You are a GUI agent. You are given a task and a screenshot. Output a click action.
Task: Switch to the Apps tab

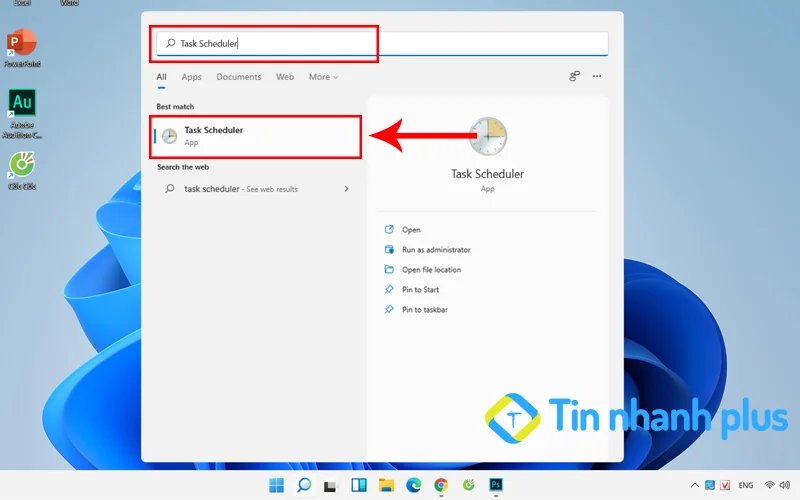click(x=191, y=77)
